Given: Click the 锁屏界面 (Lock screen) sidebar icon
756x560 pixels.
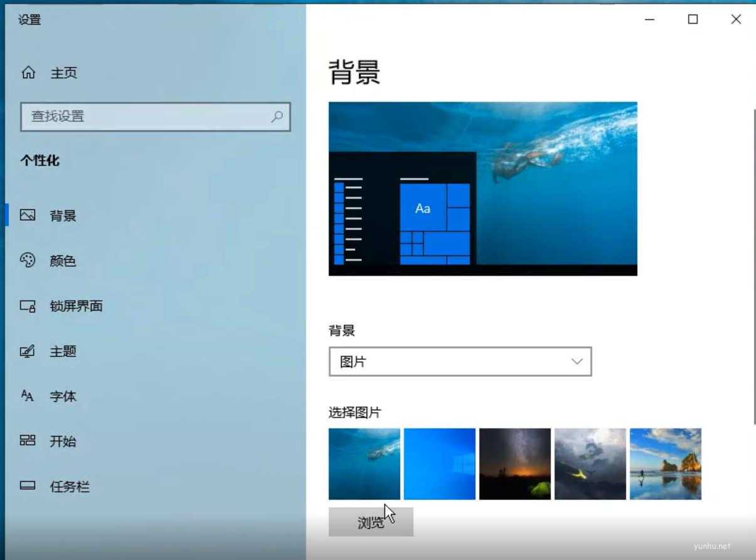Looking at the screenshot, I should (28, 306).
